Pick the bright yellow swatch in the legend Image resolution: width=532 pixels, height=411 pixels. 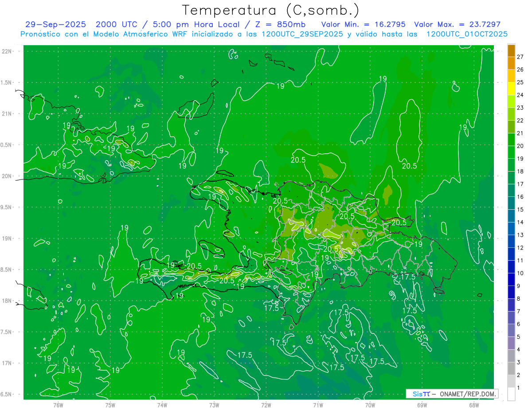click(511, 88)
